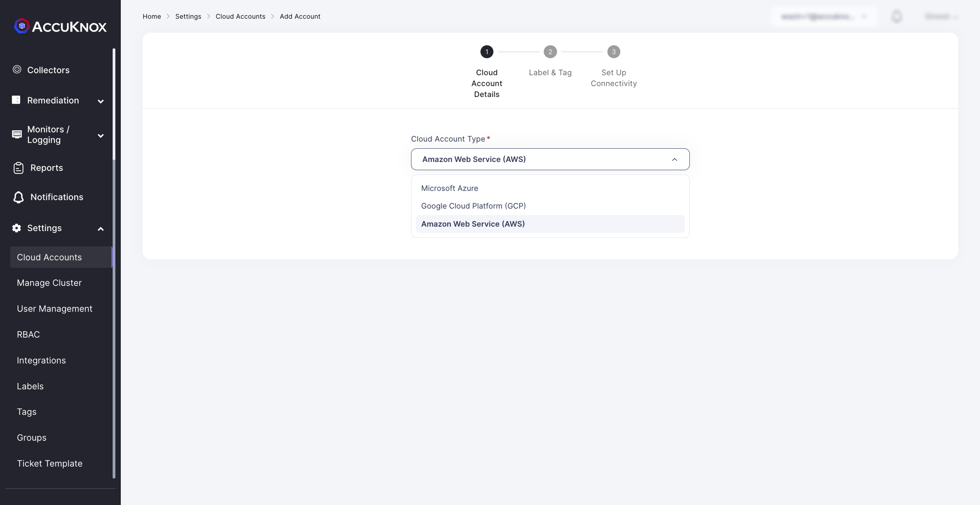Click the Collectors target icon
The width and height of the screenshot is (980, 505).
point(17,69)
